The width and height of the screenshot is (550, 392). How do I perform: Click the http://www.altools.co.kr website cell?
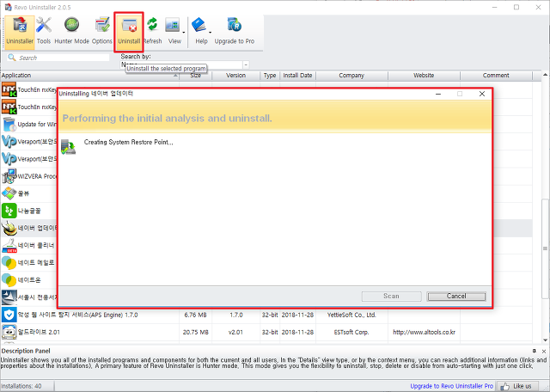(x=424, y=332)
